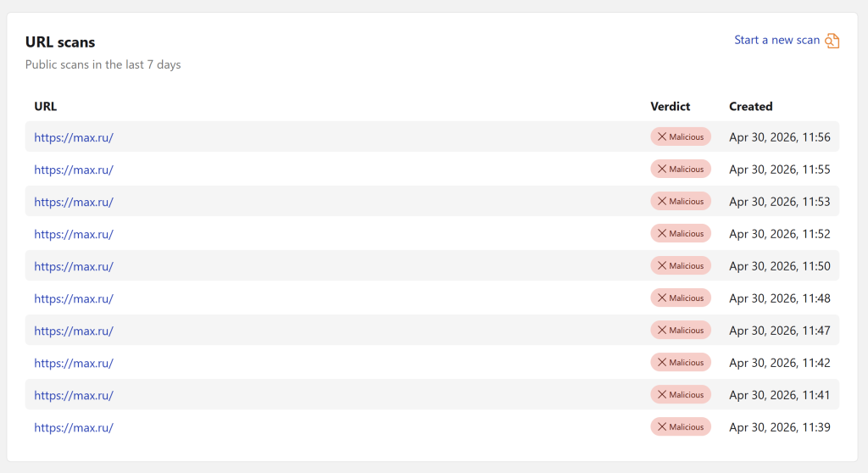868x473 pixels.
Task: Click the Malicious badge for the 11:41 scan
Action: 681,394
